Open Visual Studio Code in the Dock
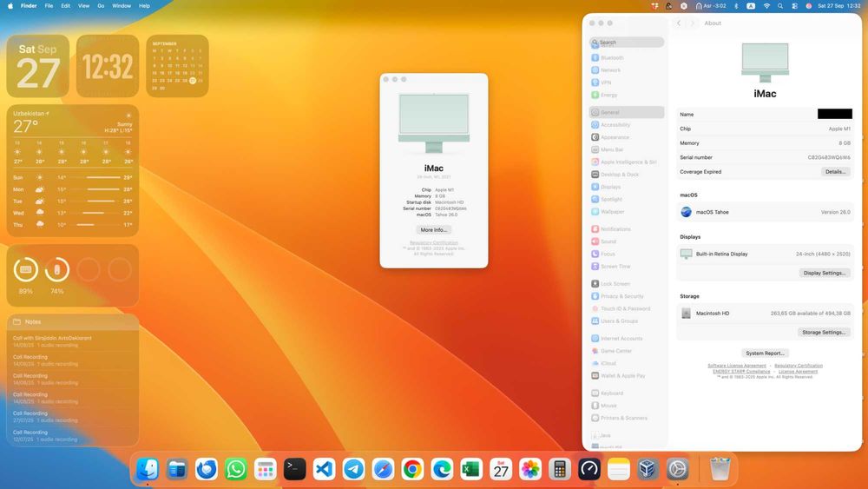This screenshot has height=489, width=868. (324, 470)
